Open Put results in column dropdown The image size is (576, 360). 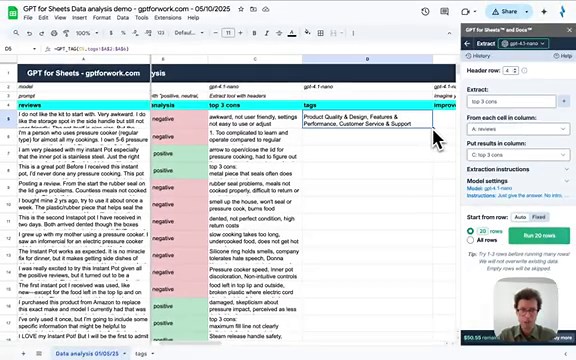tap(518, 155)
